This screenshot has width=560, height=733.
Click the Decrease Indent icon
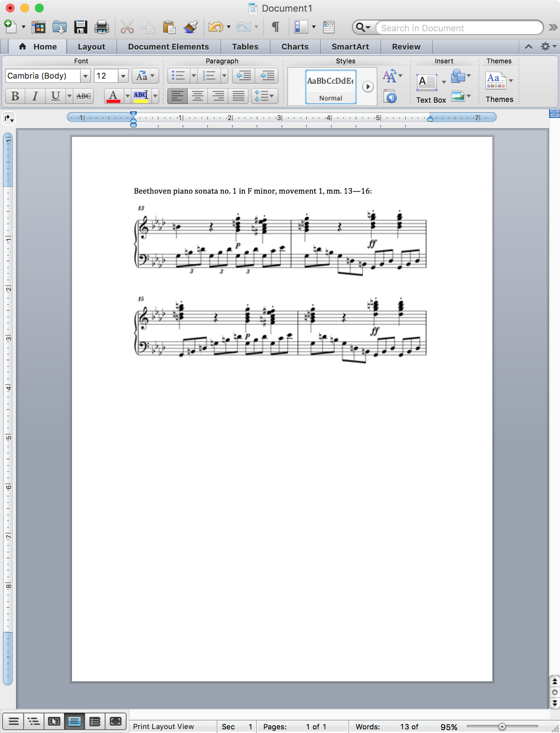tap(244, 76)
